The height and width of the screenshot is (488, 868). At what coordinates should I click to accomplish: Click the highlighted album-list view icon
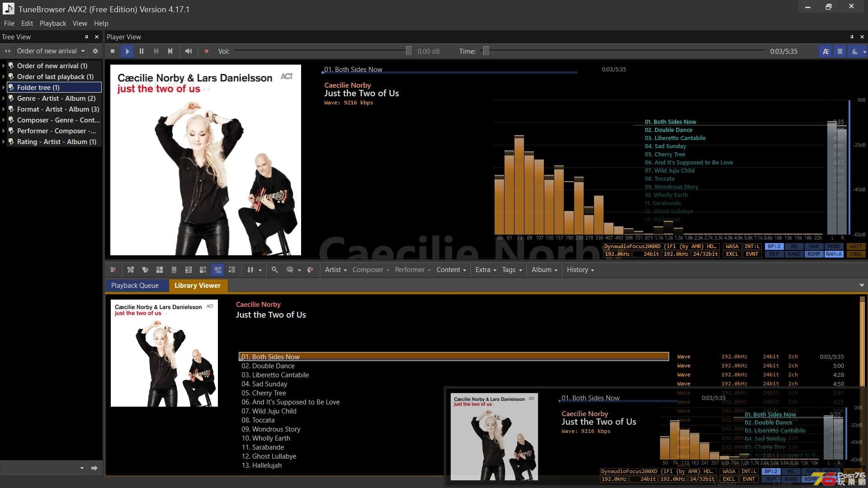217,270
